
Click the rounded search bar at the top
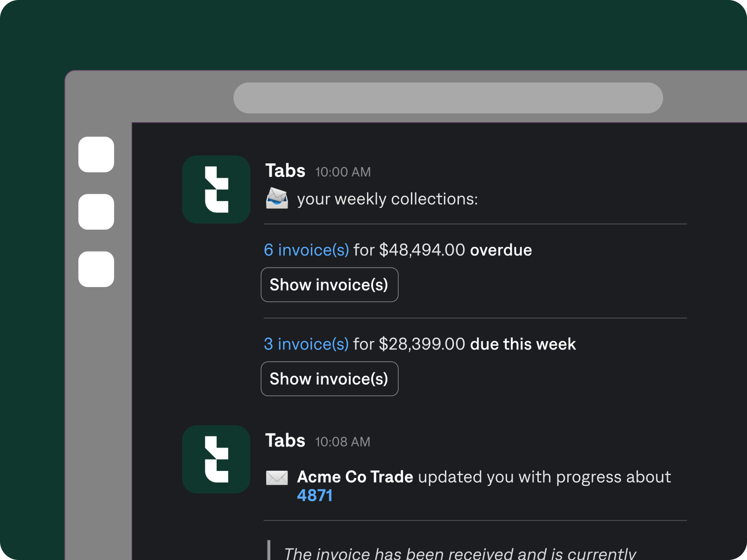(448, 98)
